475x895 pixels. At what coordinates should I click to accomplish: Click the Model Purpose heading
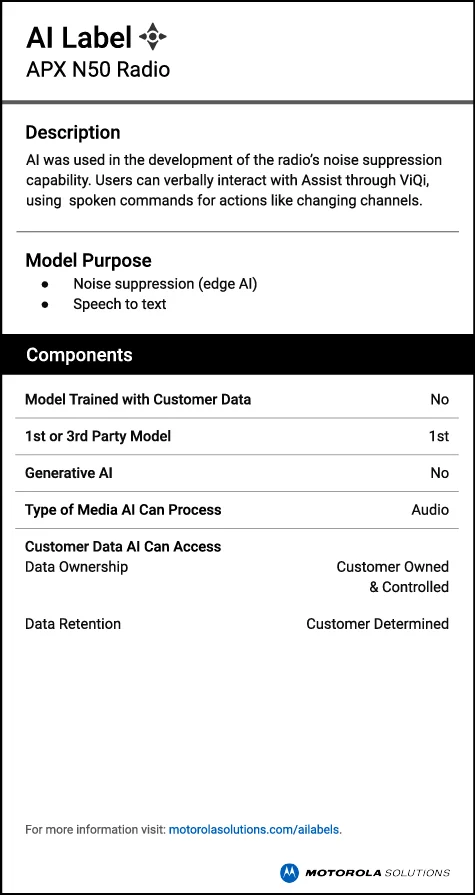pyautogui.click(x=88, y=260)
